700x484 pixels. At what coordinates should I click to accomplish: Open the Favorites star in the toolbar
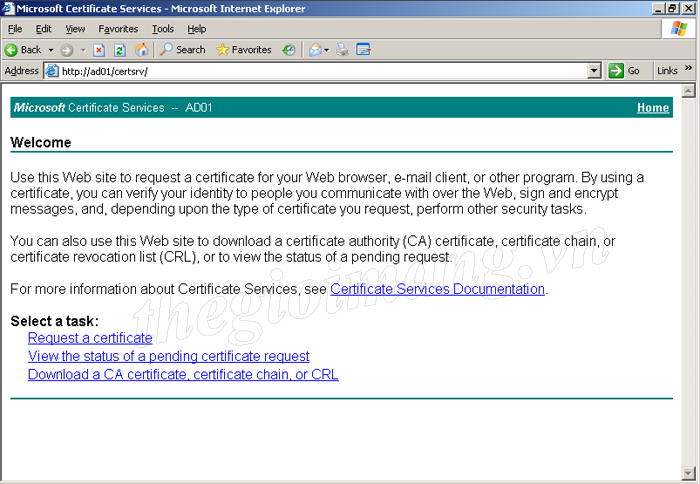click(x=244, y=50)
